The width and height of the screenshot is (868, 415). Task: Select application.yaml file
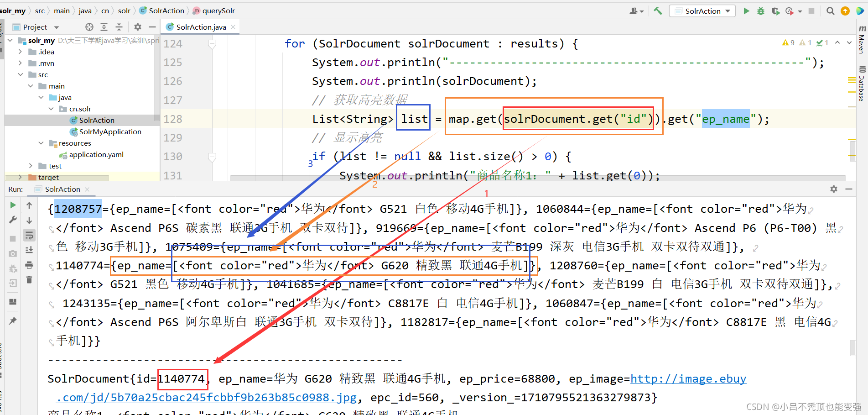pos(91,154)
